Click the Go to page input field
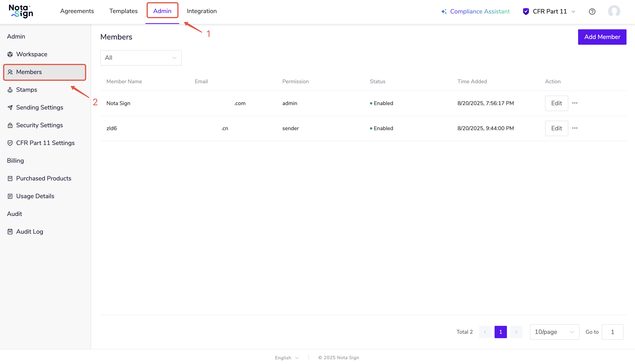The width and height of the screenshot is (635, 364). point(612,332)
